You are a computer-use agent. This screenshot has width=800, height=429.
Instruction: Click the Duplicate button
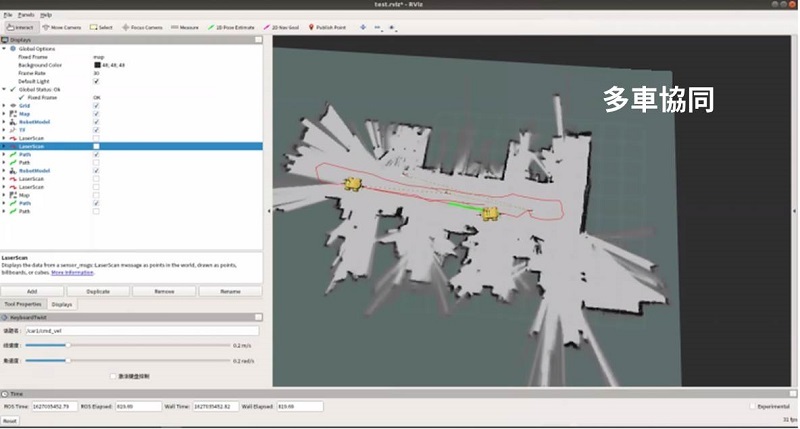[x=98, y=291]
